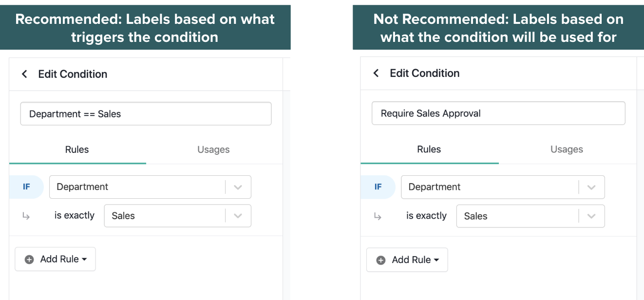This screenshot has width=644, height=300.
Task: Click IF badge in Recommended panel
Action: click(x=26, y=187)
